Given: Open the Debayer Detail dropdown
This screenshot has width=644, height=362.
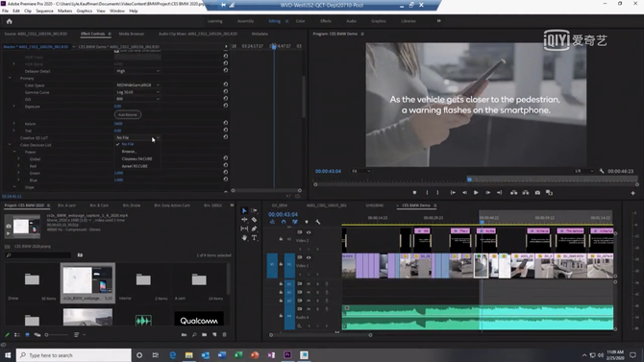Looking at the screenshot, I should click(137, 71).
